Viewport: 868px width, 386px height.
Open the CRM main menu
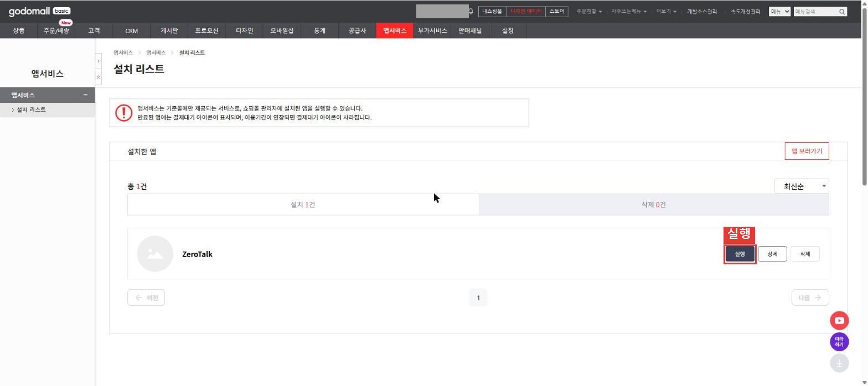[132, 31]
